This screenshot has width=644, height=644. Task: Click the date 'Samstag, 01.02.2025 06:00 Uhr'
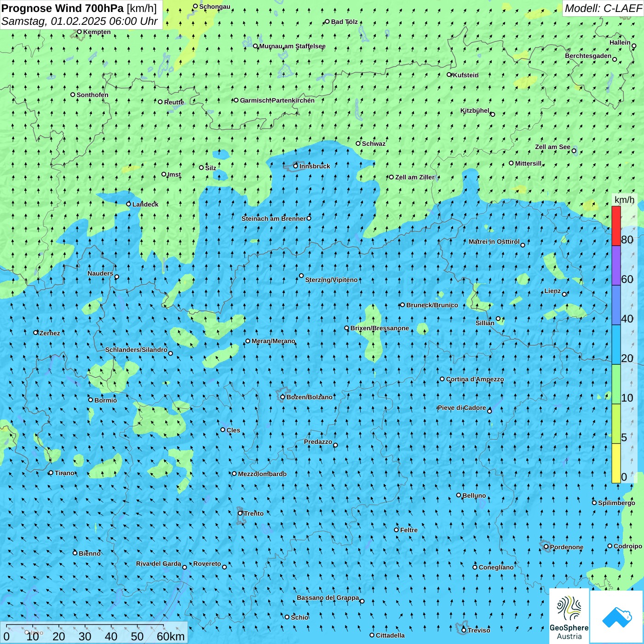(80, 21)
